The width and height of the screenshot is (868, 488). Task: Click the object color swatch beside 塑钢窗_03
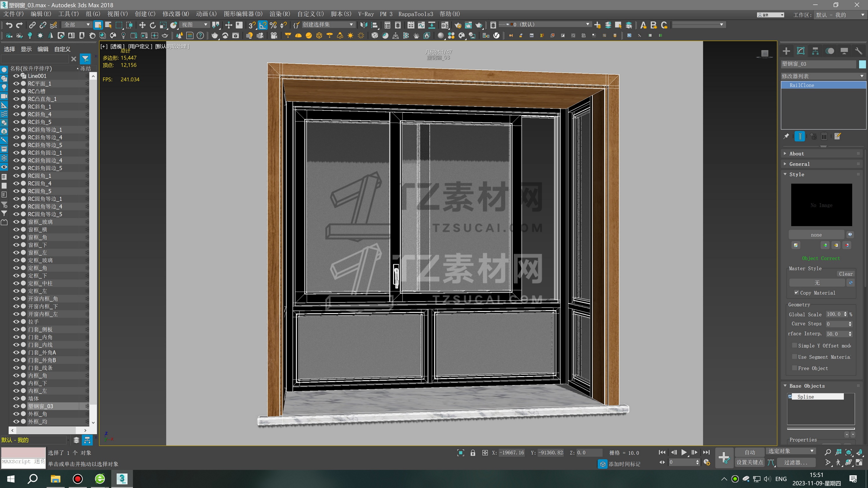[x=862, y=64]
